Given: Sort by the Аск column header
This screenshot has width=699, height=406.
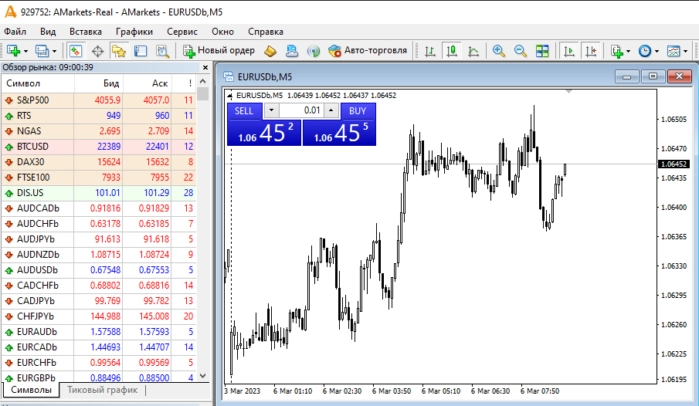Looking at the screenshot, I should point(147,83).
